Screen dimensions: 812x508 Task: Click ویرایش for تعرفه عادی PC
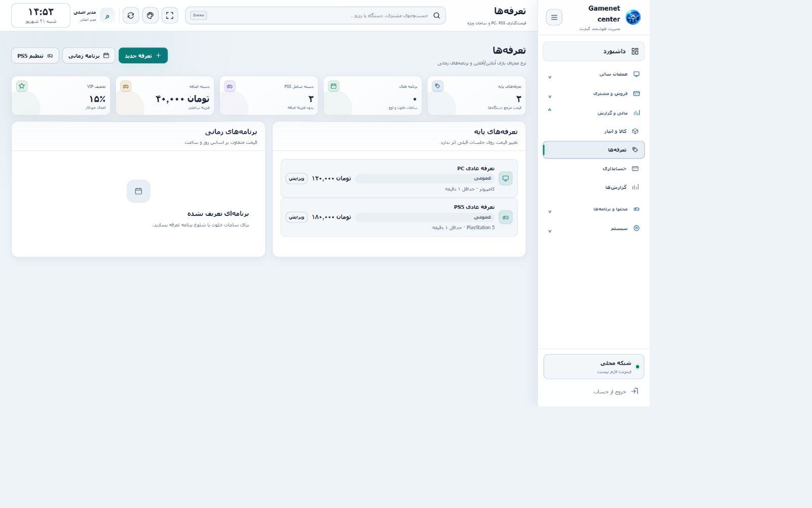pyautogui.click(x=296, y=178)
